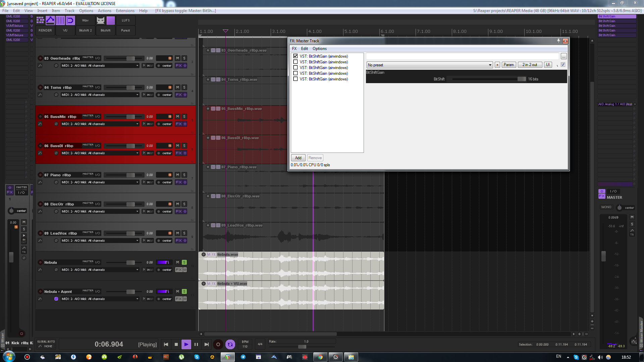The width and height of the screenshot is (644, 362).
Task: Open the FX menu in FX window
Action: (x=294, y=49)
